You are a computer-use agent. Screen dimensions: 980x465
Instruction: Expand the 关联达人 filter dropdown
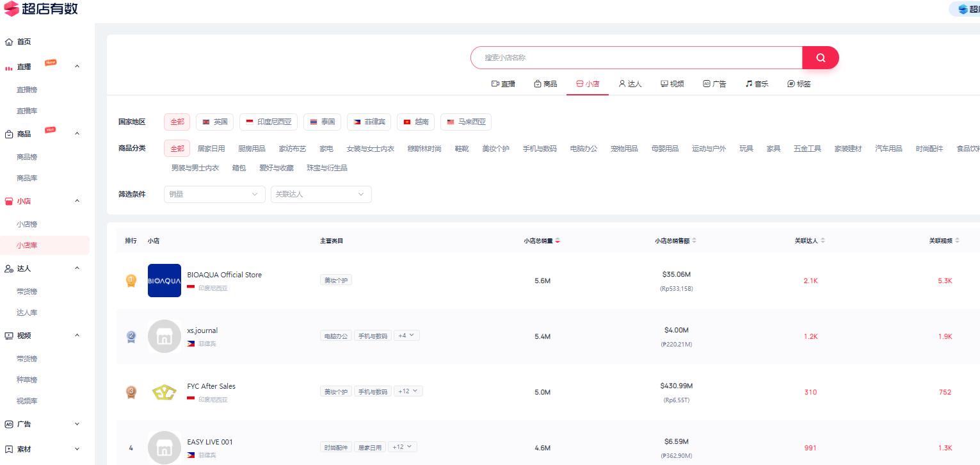pyautogui.click(x=321, y=194)
